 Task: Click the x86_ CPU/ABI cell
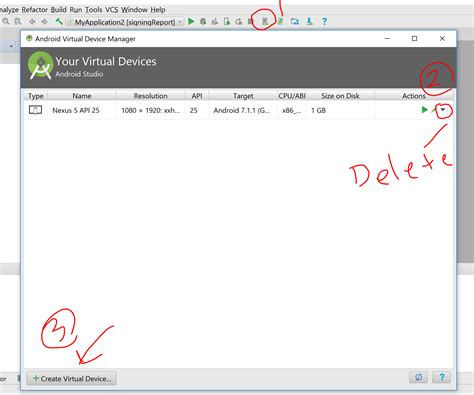(291, 110)
